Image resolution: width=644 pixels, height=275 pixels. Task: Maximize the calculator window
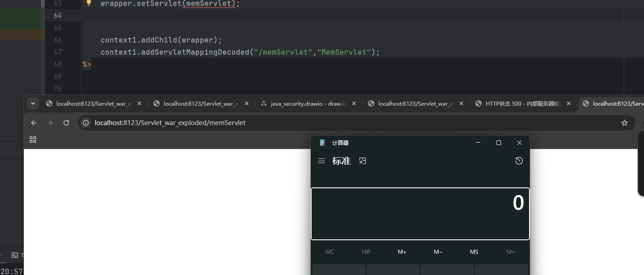point(498,143)
